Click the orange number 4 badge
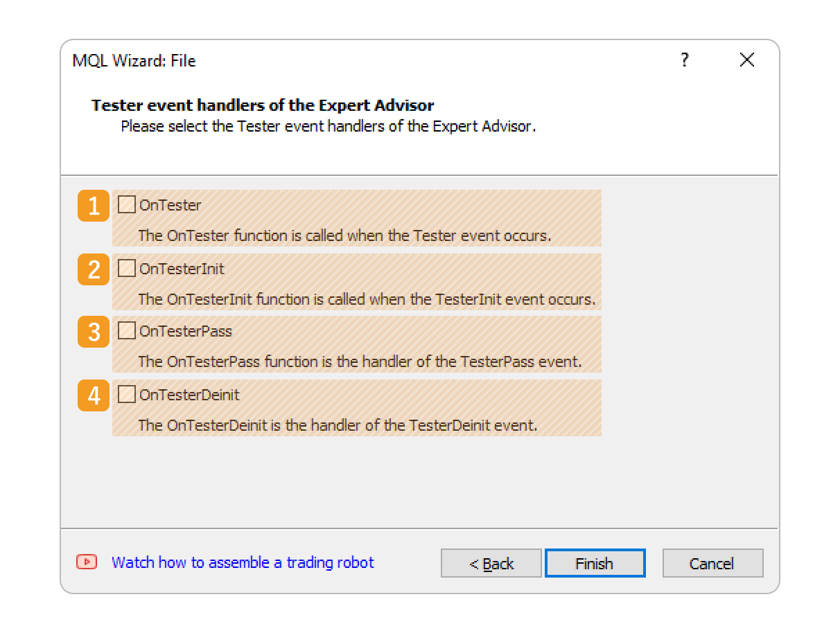The width and height of the screenshot is (840, 633). pyautogui.click(x=94, y=396)
